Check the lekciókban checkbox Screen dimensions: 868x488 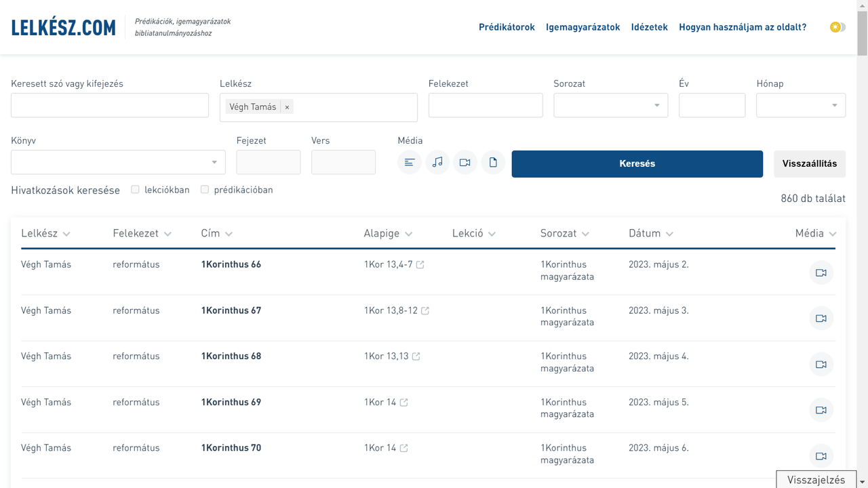tap(136, 190)
